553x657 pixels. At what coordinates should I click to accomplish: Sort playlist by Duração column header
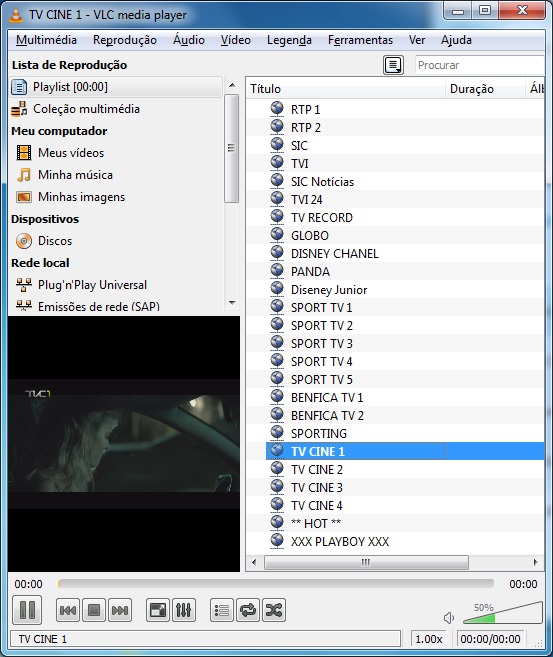485,88
